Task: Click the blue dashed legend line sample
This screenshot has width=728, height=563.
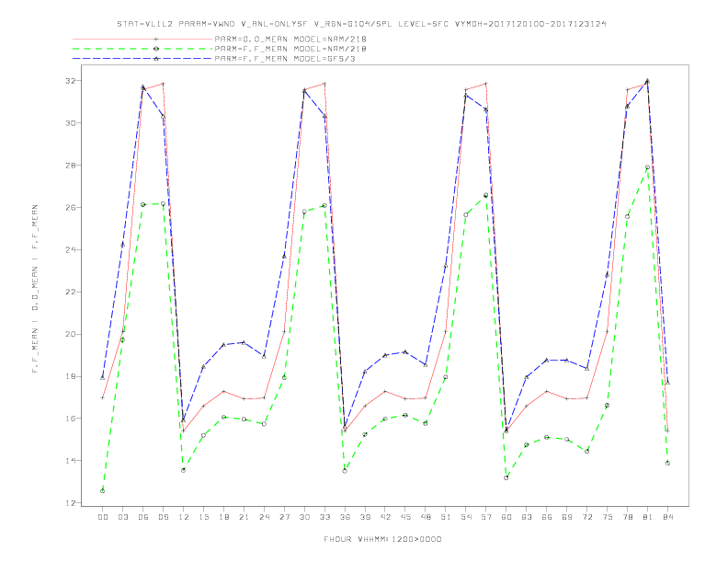Action: [x=142, y=59]
